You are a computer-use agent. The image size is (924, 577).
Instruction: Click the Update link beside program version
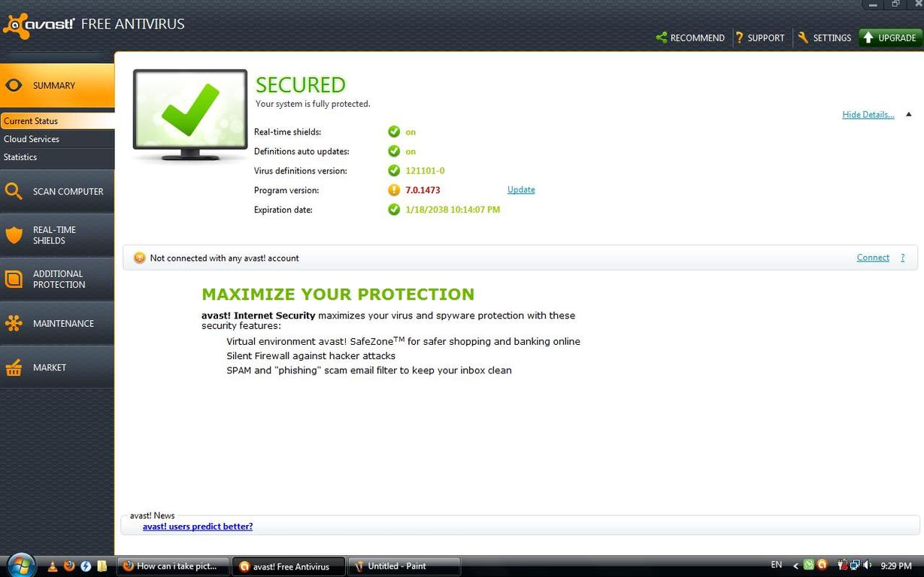[x=521, y=190]
